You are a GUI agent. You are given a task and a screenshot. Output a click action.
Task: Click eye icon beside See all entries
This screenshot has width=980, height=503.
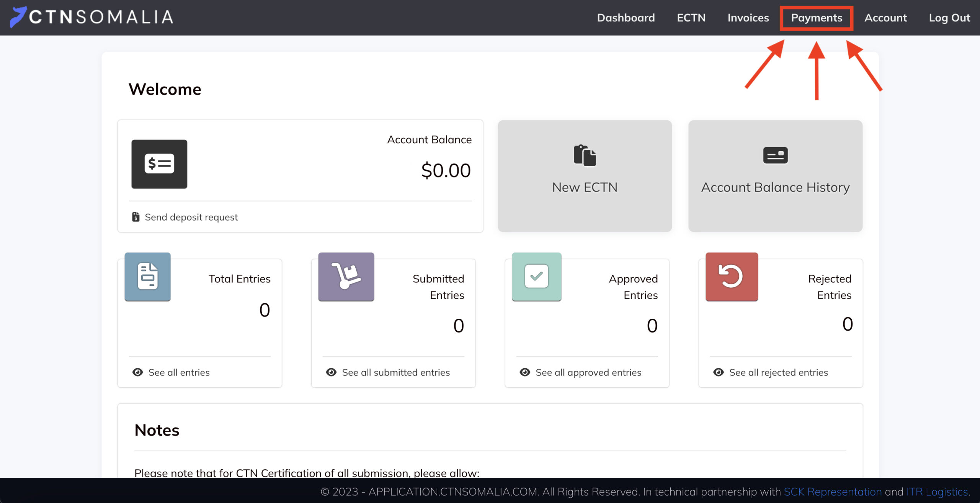tap(137, 372)
